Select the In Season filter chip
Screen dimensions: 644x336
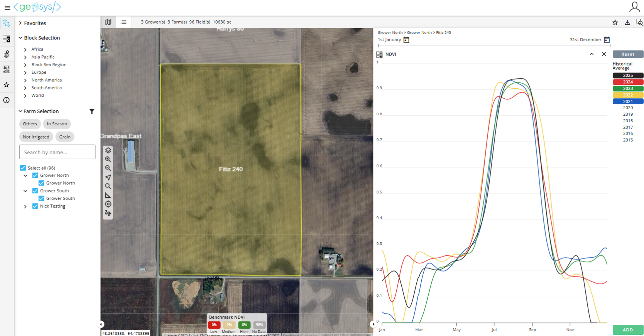point(57,124)
